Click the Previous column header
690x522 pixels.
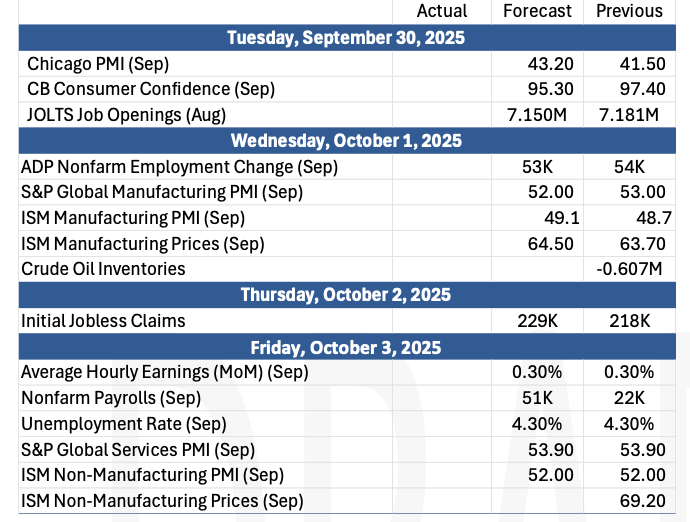(629, 11)
